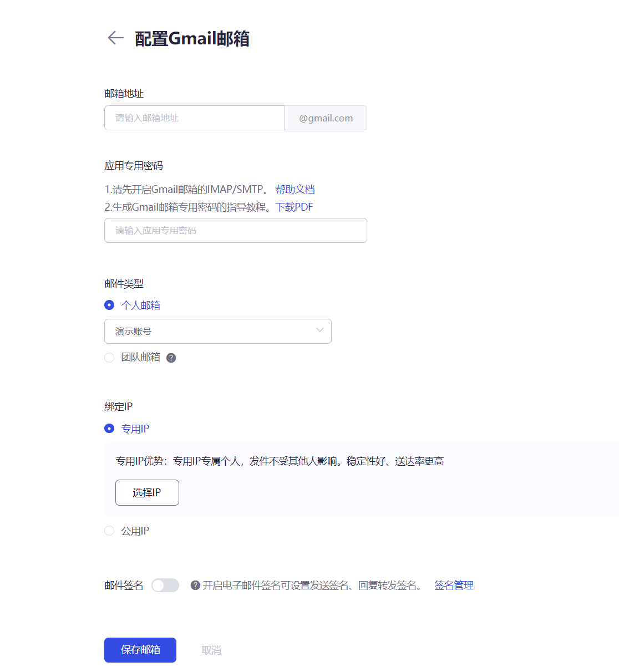This screenshot has height=672, width=619.
Task: Save settings with the 保存邮箱 button
Action: 140,650
